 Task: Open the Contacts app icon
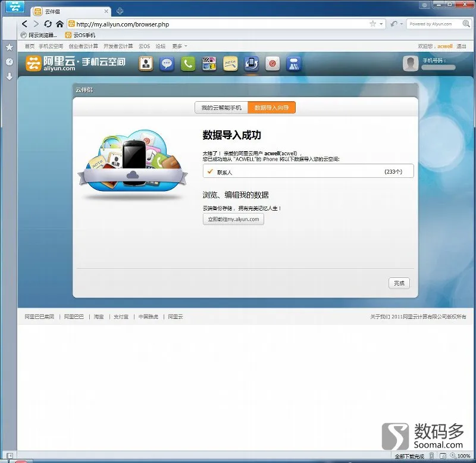(x=146, y=64)
